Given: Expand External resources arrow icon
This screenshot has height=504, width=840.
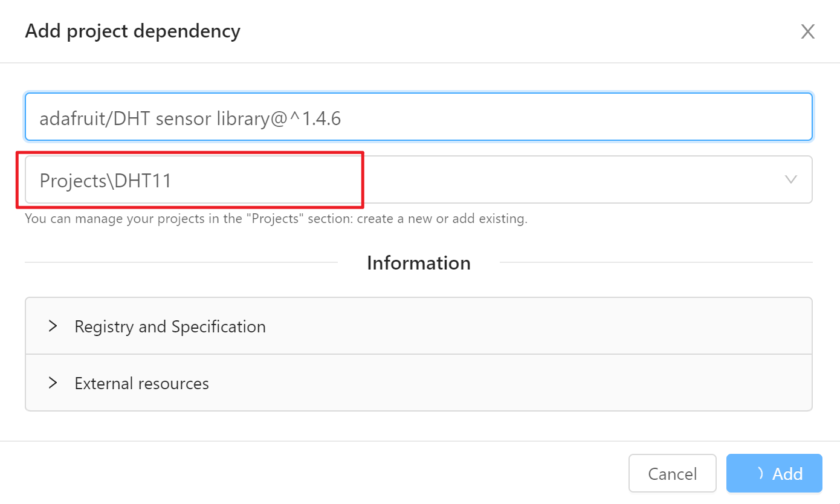Looking at the screenshot, I should [53, 383].
